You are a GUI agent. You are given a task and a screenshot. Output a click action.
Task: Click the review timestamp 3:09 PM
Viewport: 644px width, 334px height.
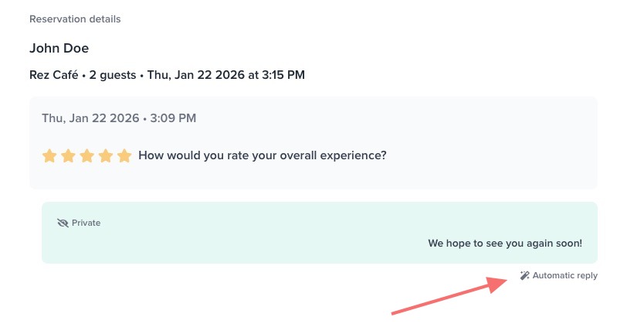(173, 118)
